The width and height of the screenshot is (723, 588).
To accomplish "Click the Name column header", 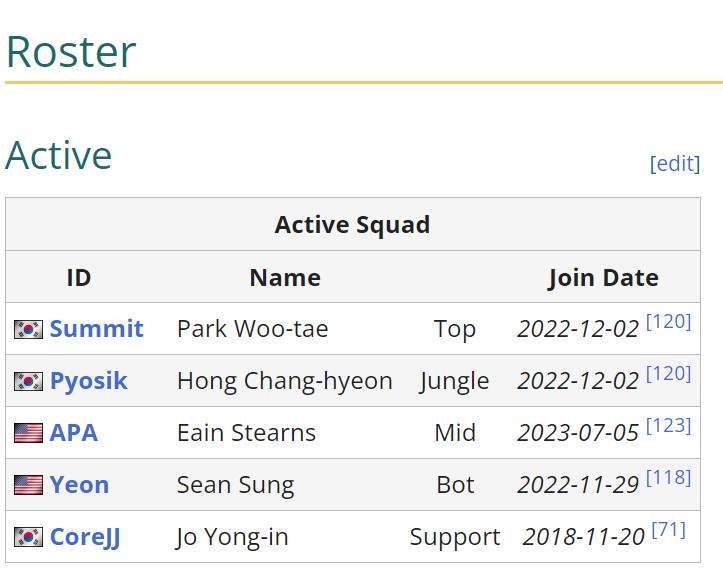I will 285,277.
